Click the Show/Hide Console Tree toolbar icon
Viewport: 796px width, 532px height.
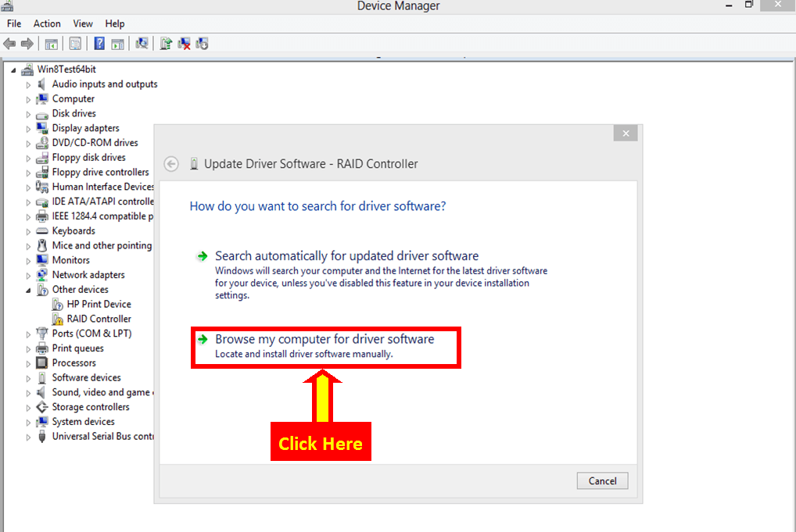coord(51,44)
